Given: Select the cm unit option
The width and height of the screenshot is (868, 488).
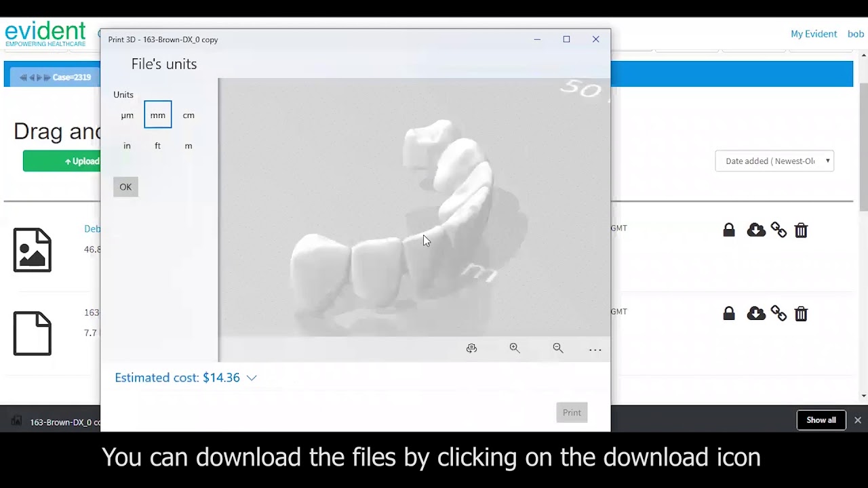Looking at the screenshot, I should 189,115.
